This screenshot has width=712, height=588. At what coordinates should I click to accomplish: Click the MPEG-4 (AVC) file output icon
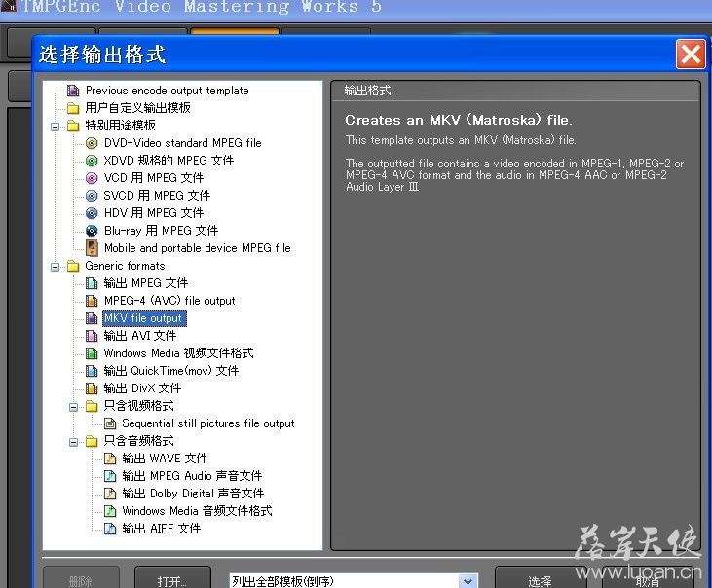[x=92, y=301]
